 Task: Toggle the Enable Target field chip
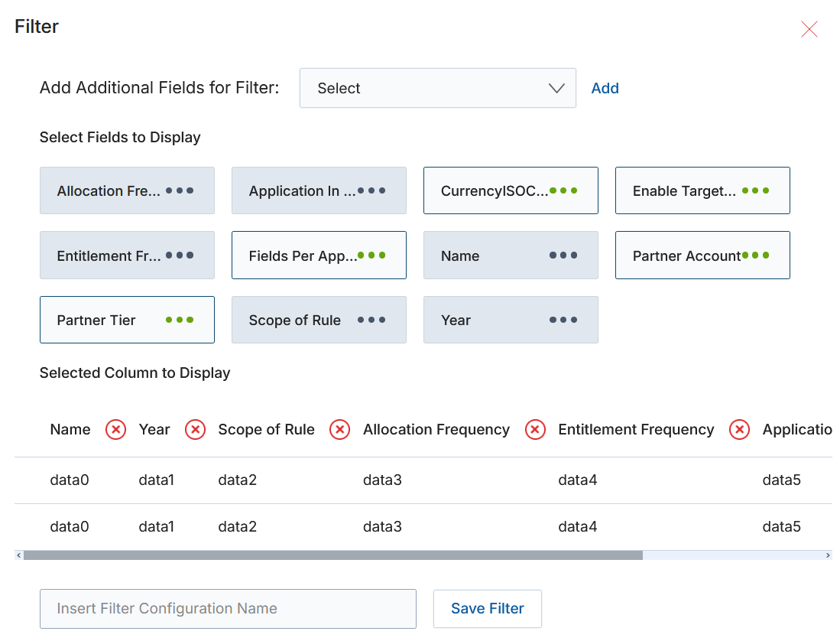(702, 190)
